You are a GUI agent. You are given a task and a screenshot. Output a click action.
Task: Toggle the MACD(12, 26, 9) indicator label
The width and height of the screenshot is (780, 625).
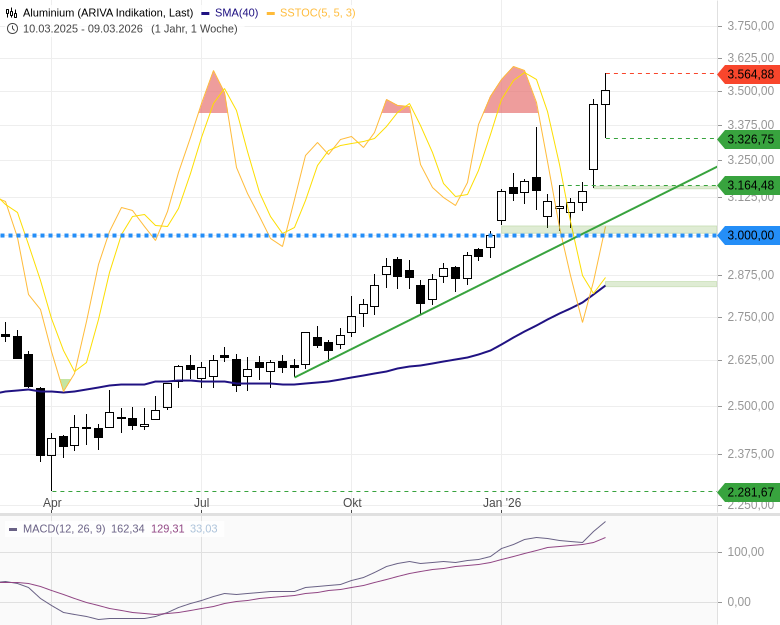(64, 529)
